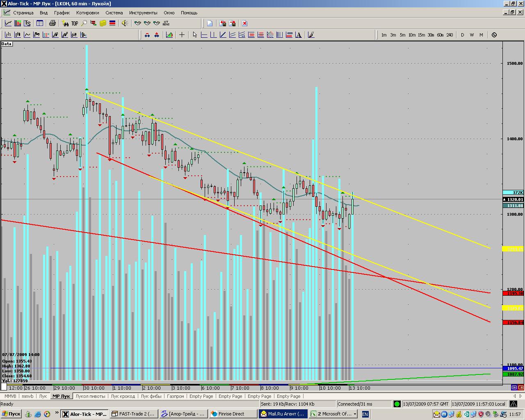Click the Пуск start button

pos(11,414)
